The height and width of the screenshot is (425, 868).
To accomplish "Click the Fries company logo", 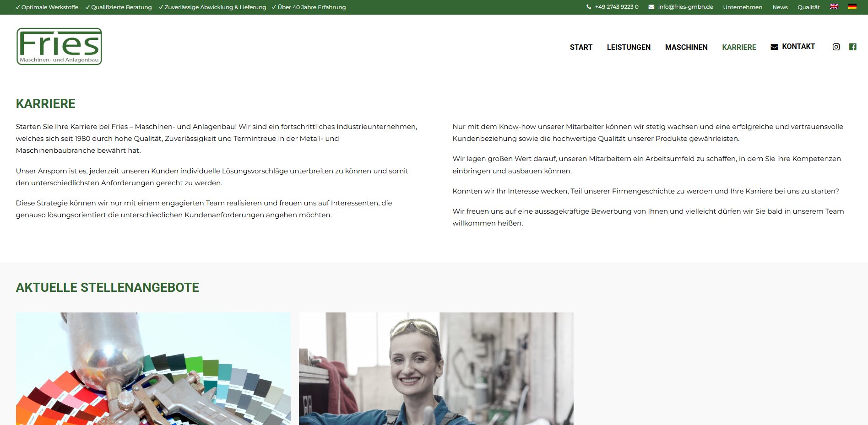I will click(59, 46).
